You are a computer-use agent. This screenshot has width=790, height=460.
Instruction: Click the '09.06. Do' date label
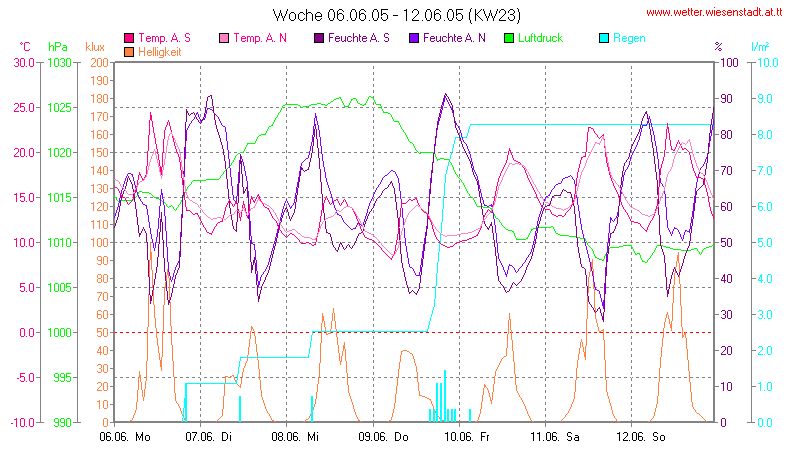pos(383,437)
